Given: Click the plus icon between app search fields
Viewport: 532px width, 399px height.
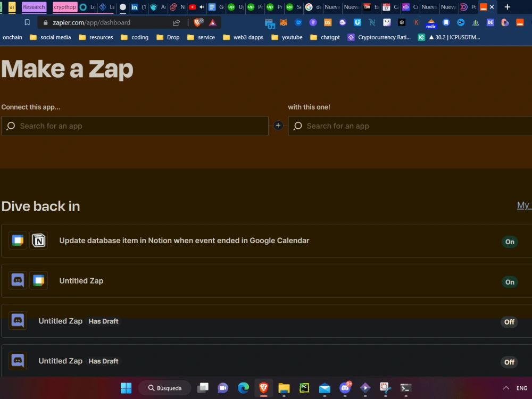Looking at the screenshot, I should click(278, 126).
